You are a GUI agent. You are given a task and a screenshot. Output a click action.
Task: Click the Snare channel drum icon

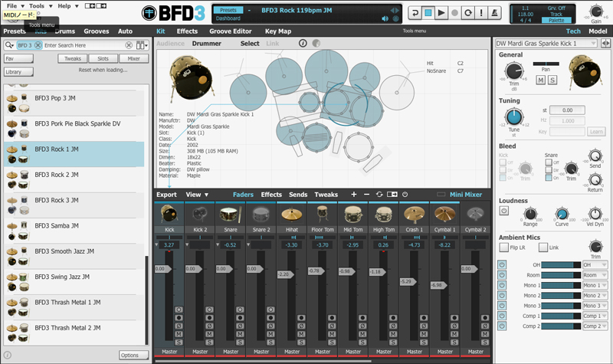tap(231, 215)
